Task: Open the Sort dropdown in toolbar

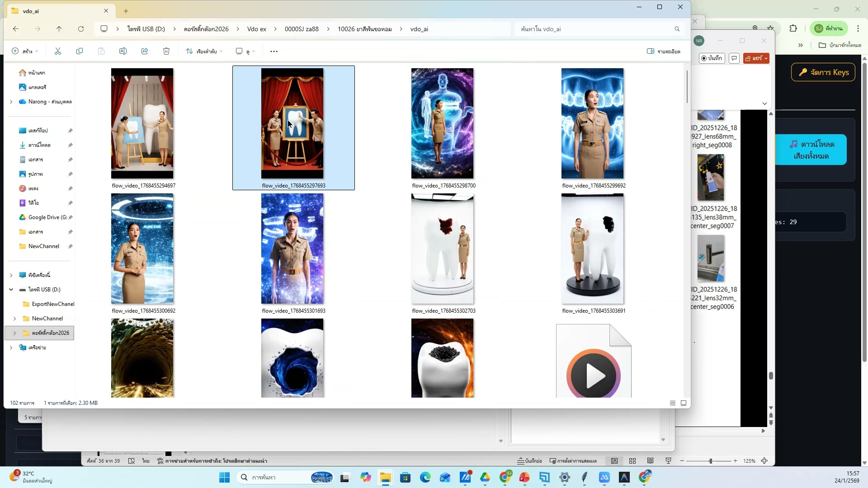Action: (x=204, y=52)
